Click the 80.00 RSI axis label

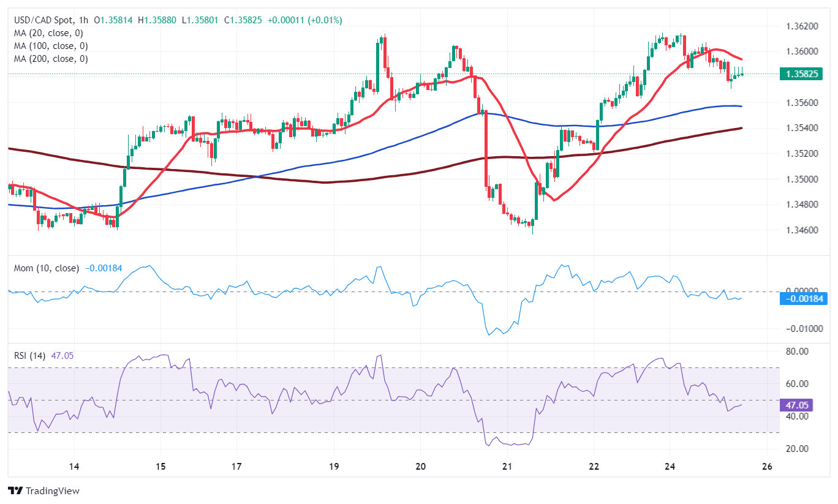[x=798, y=352]
